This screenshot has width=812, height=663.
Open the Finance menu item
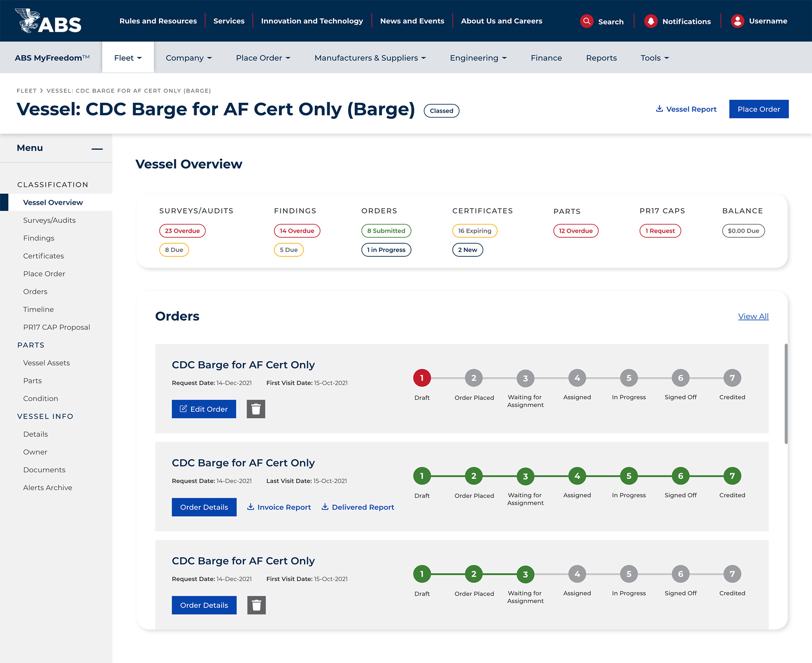pyautogui.click(x=546, y=58)
